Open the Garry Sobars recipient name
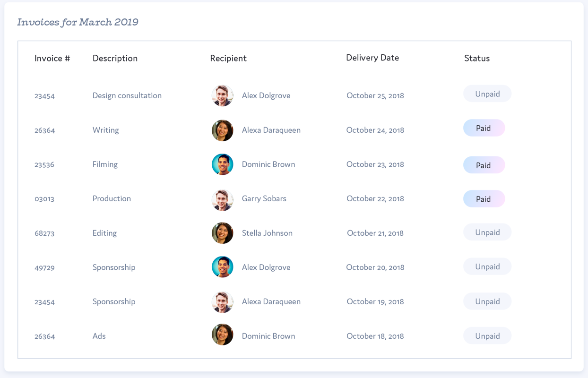 264,198
